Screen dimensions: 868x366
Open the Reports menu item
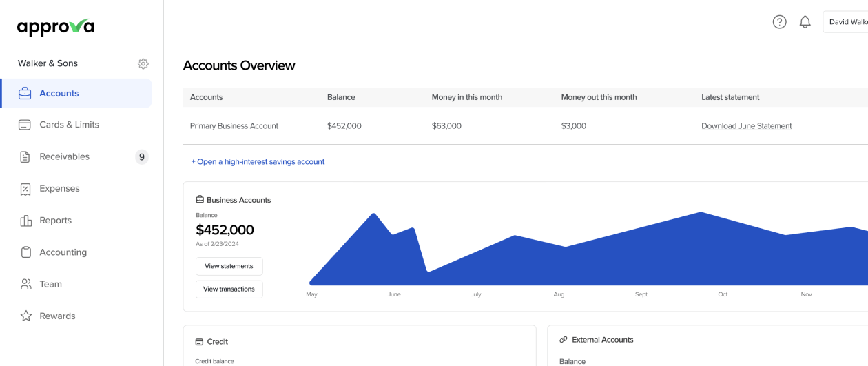(55, 221)
